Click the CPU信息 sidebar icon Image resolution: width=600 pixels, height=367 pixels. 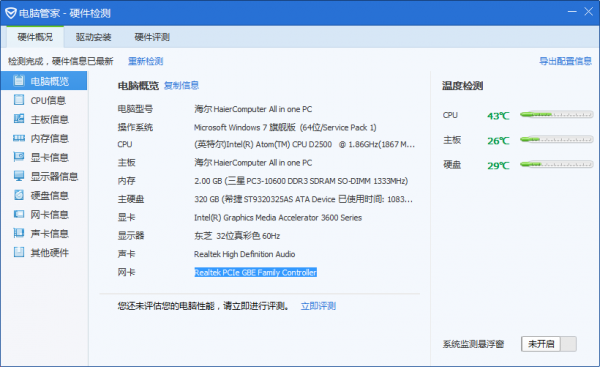19,99
